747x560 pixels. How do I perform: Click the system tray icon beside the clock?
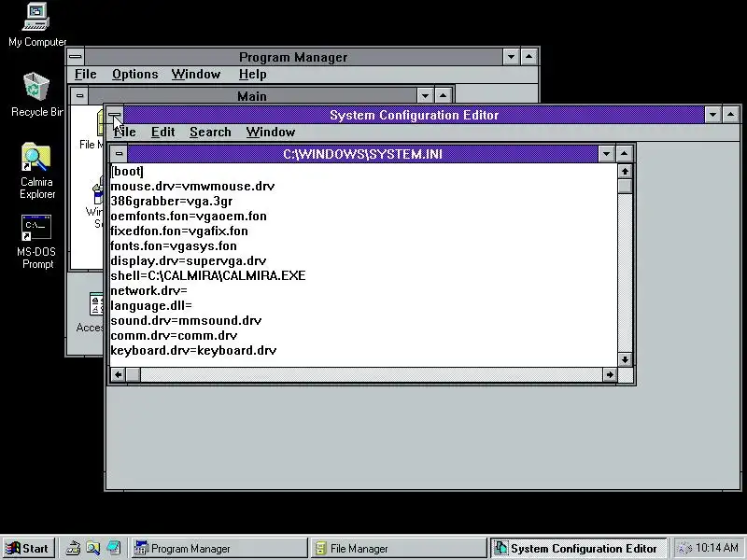coord(684,548)
